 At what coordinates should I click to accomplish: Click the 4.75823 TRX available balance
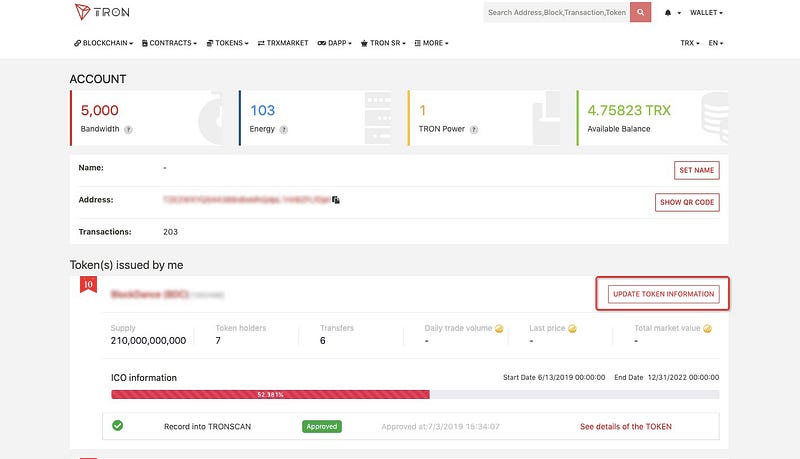(629, 110)
